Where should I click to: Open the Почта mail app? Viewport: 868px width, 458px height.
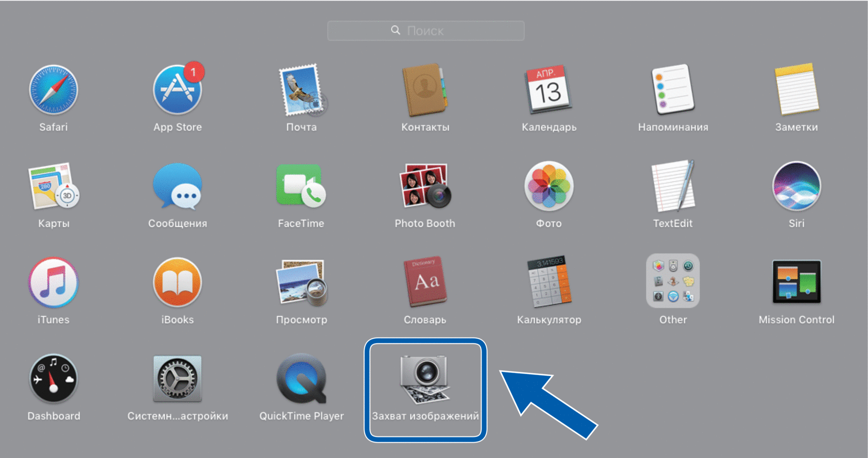pyautogui.click(x=303, y=90)
